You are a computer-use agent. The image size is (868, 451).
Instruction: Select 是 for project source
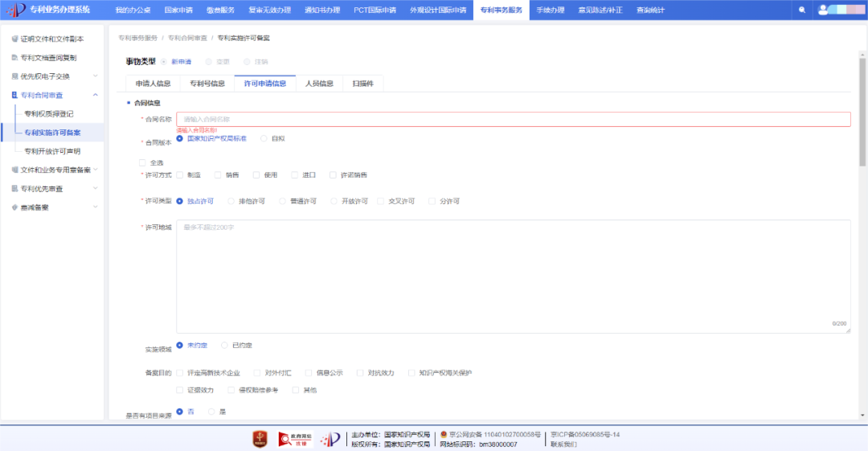click(211, 412)
